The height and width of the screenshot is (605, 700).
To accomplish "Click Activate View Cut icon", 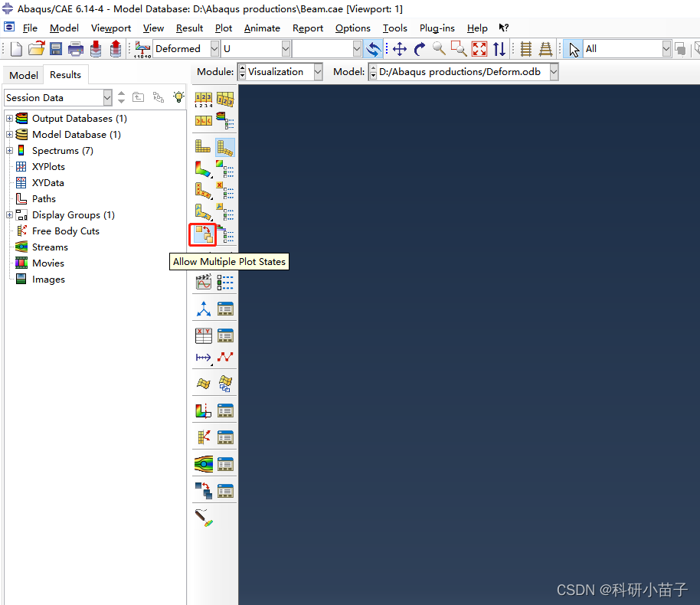I will (203, 410).
